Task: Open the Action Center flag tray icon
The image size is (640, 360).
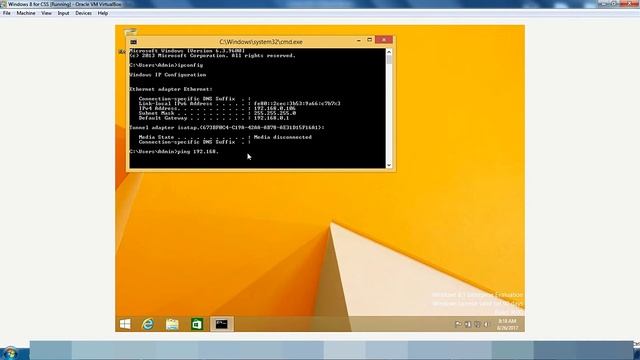Action: tap(458, 324)
